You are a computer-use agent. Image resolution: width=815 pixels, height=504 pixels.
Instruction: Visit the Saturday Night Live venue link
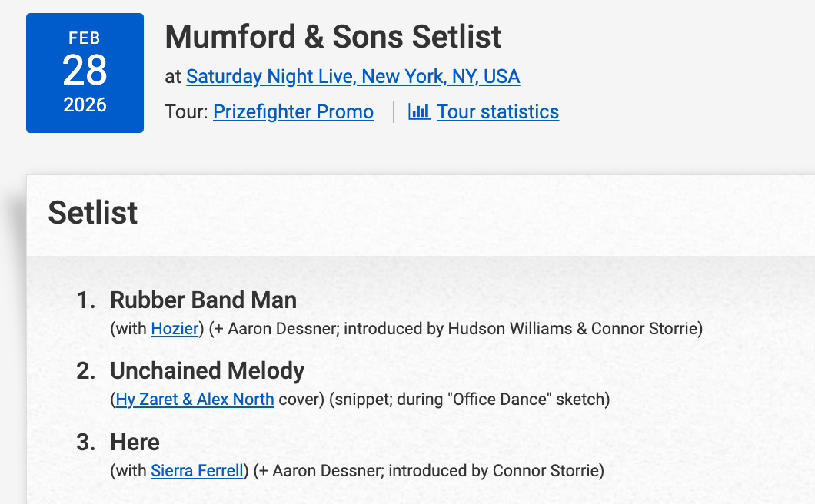click(x=353, y=77)
